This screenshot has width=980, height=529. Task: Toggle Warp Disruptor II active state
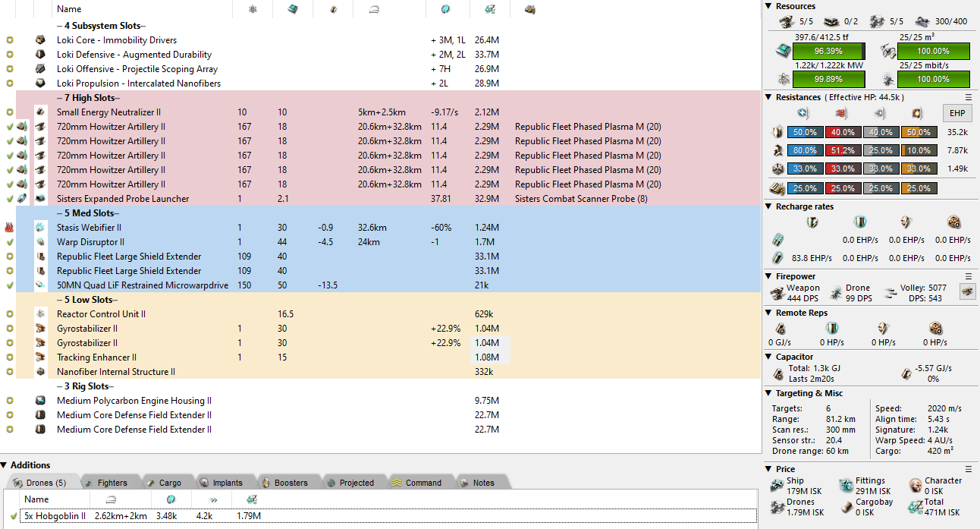(10, 242)
